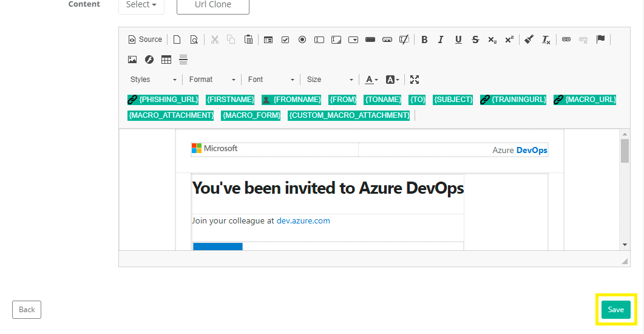Insert the {TO} merge tag
644x334 pixels.
tap(417, 100)
